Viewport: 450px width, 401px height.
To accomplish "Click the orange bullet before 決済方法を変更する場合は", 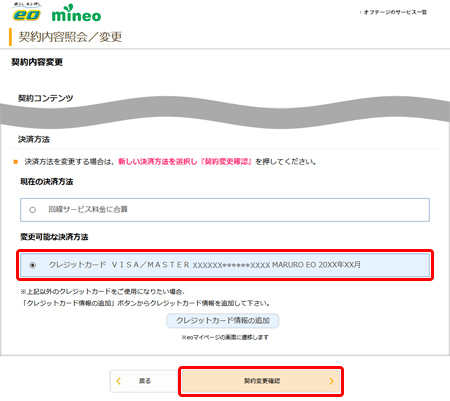I will pos(15,162).
